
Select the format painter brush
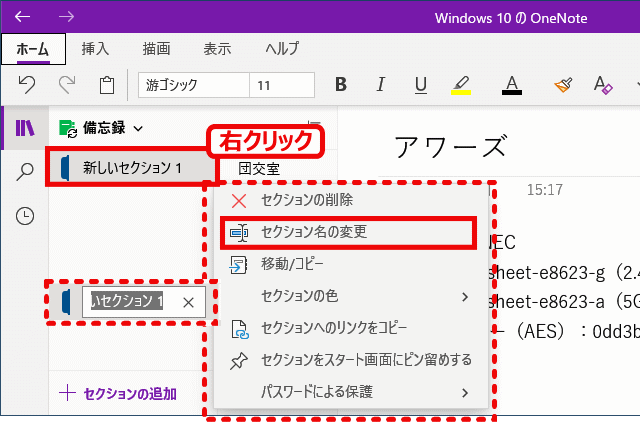[x=563, y=85]
